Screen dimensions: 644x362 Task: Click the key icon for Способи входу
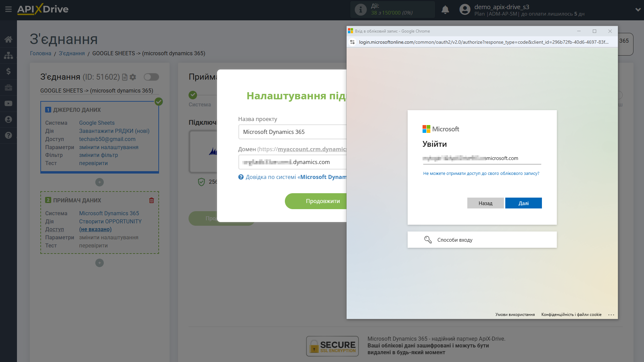[428, 240]
